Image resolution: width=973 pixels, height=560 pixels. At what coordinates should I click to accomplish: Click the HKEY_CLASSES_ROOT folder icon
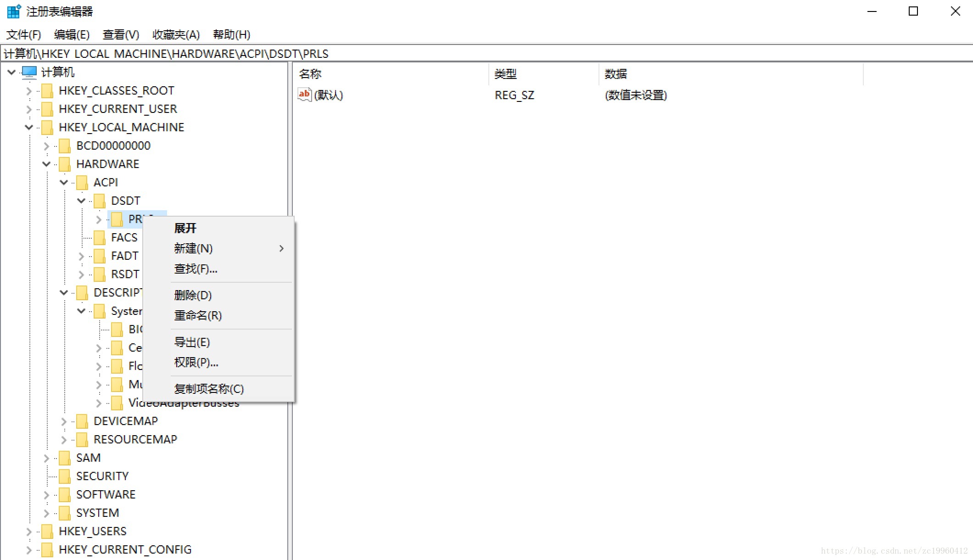click(x=47, y=91)
